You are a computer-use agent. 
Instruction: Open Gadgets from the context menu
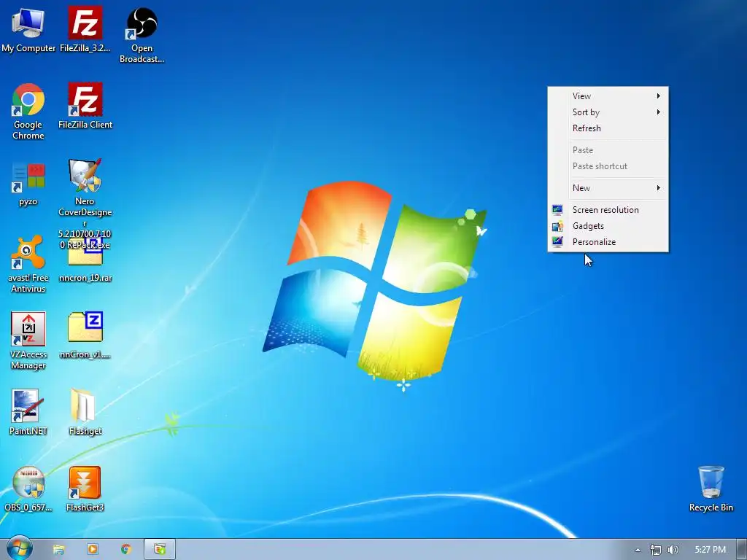tap(608, 226)
